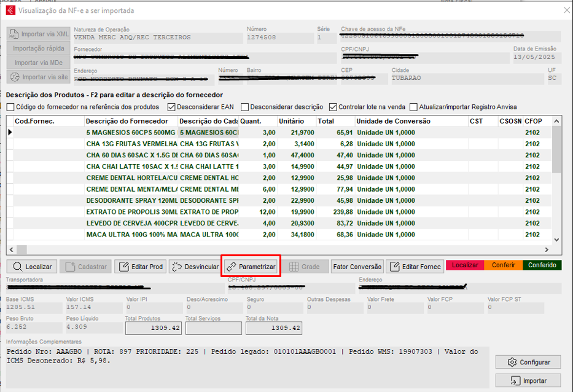The width and height of the screenshot is (573, 392).
Task: Click the Descrição do Fornecedor column header
Action: point(127,121)
